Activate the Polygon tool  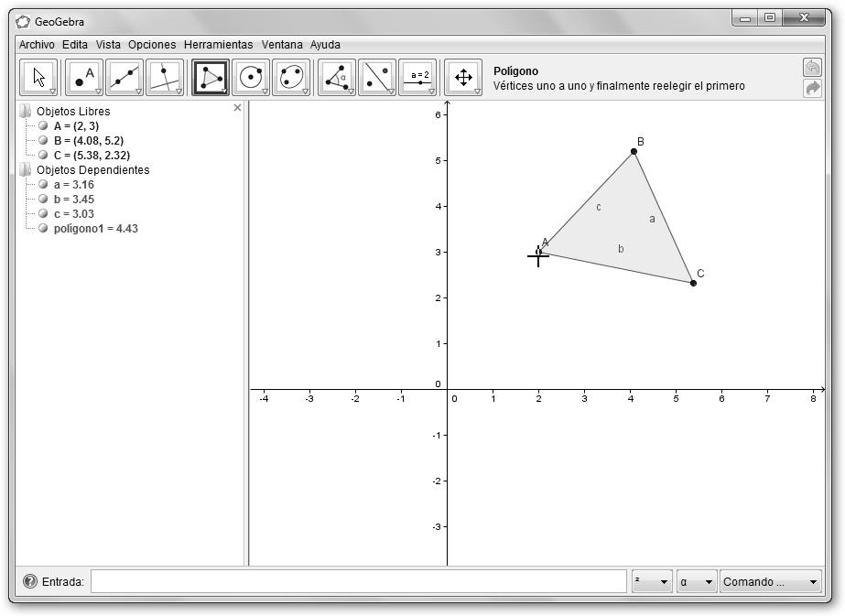(211, 78)
